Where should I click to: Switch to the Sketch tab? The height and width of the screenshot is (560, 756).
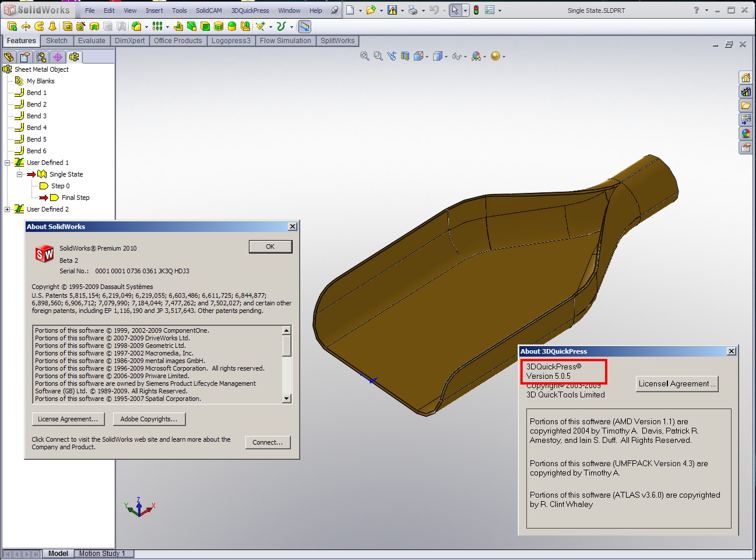click(x=57, y=41)
